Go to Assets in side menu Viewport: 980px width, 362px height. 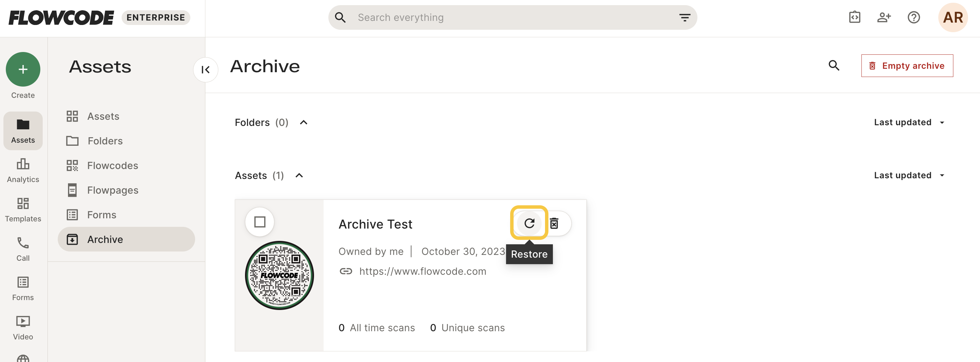pos(126,116)
